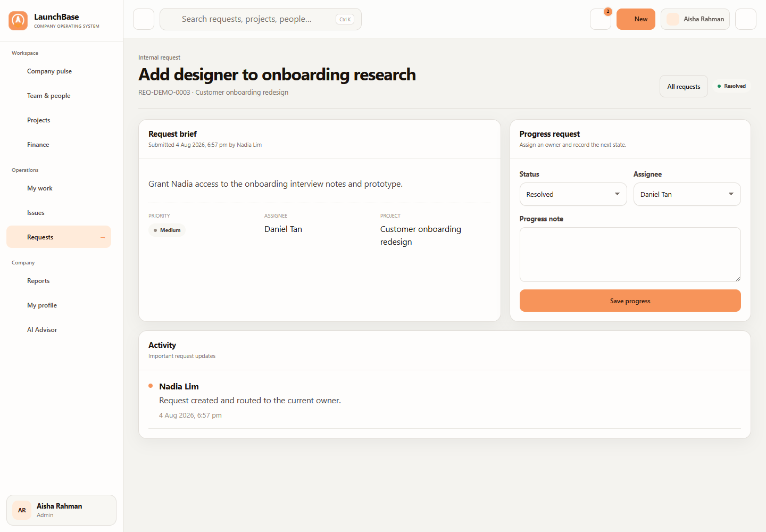This screenshot has height=532, width=766.
Task: Click the blank square button after Aisha Rahman
Action: click(x=746, y=19)
